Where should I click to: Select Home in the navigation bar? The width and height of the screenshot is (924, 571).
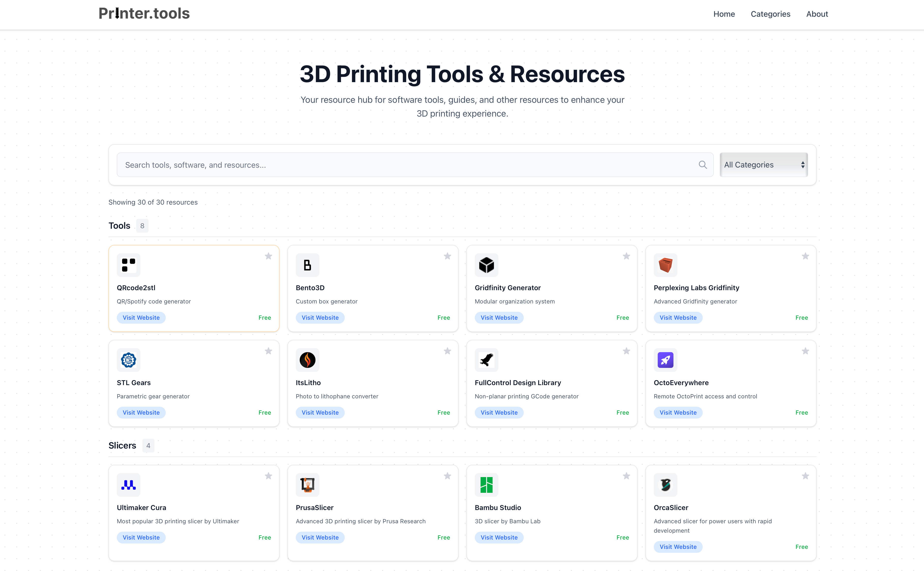724,14
